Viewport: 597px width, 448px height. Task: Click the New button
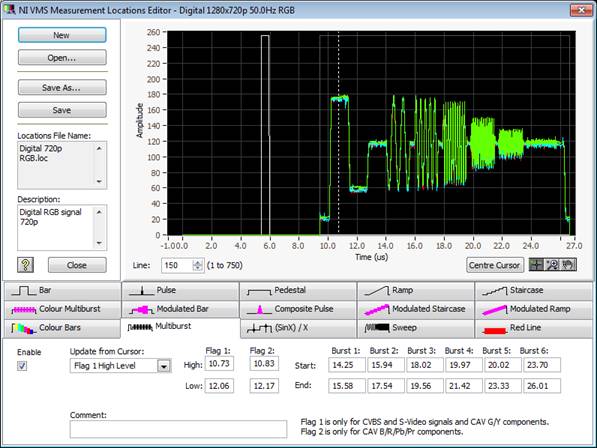pyautogui.click(x=62, y=35)
